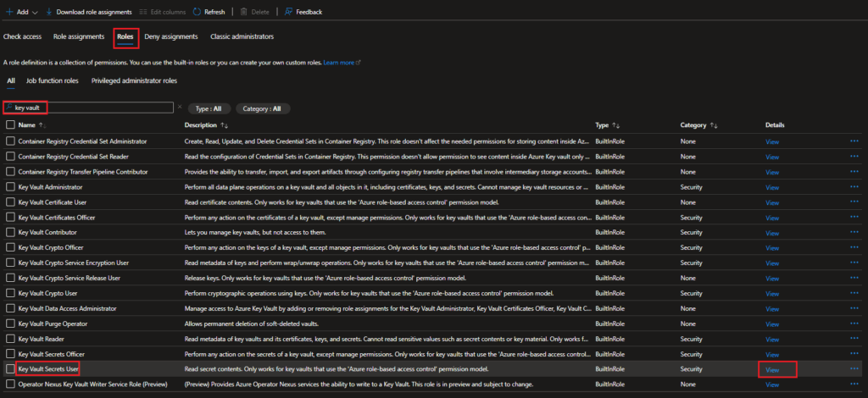Open more options for Key Vault Certificate User

point(854,202)
